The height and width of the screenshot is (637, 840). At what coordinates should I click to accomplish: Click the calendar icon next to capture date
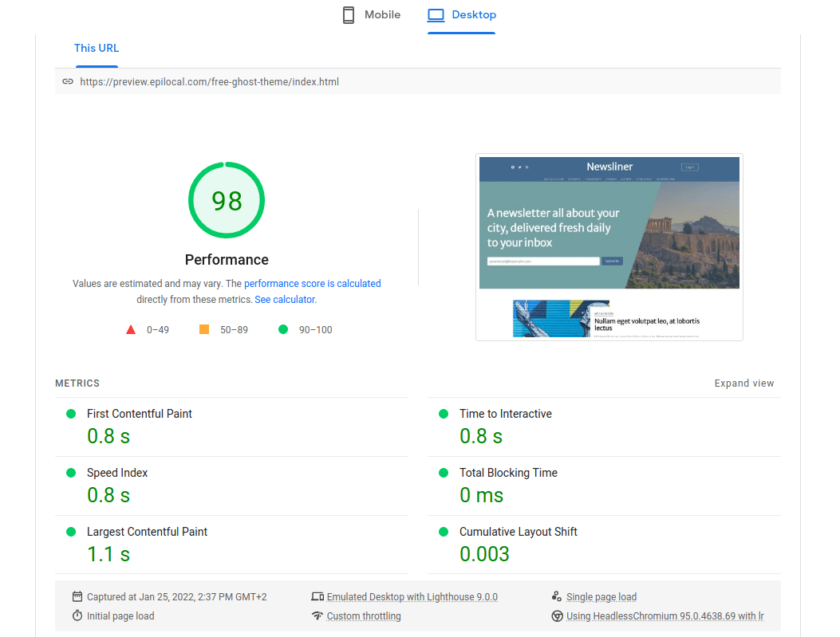click(77, 596)
